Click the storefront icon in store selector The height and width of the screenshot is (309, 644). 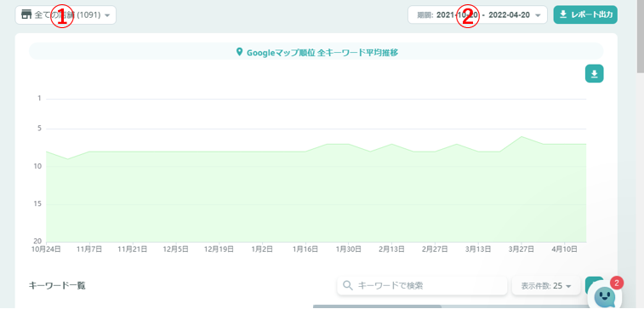click(x=26, y=14)
